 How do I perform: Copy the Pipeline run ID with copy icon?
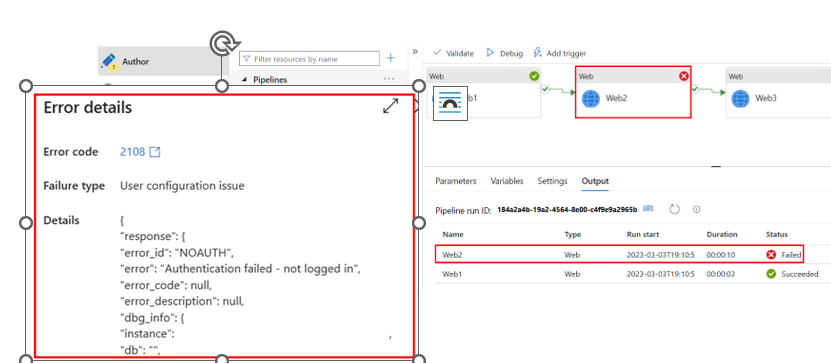tap(648, 209)
